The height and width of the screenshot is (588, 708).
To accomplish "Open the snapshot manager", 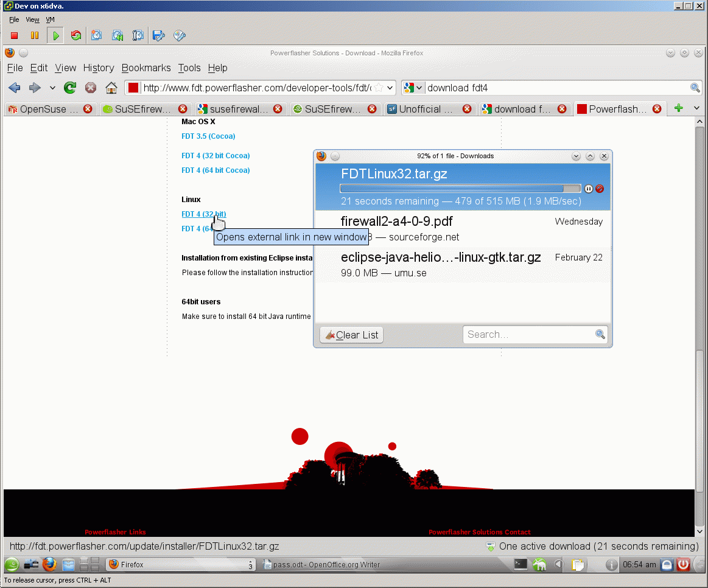I will pos(138,36).
